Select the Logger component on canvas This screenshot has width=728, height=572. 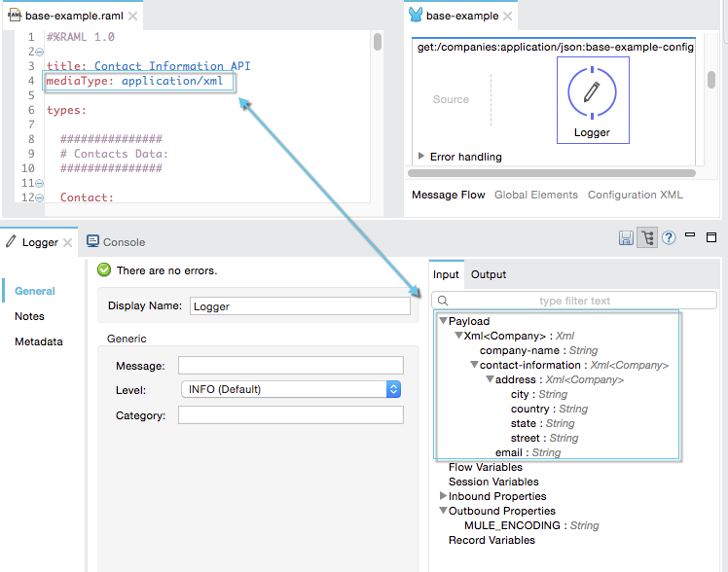pos(593,100)
